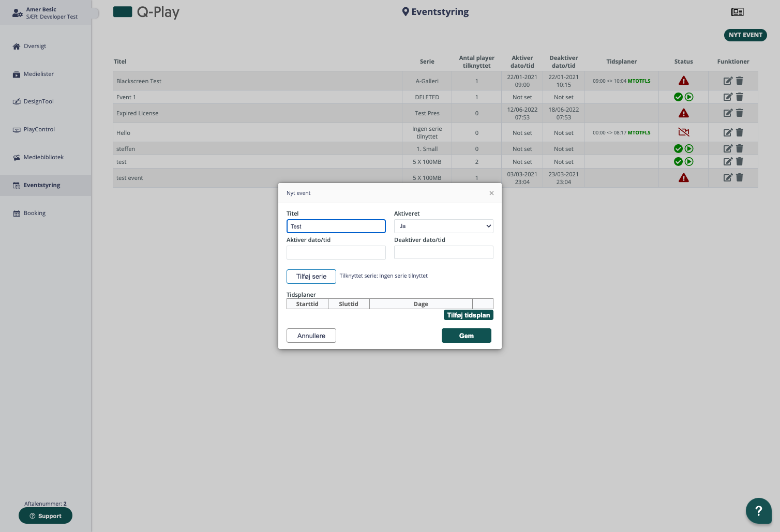Click the Serie column header
Viewport: 780px width, 532px height.
[427, 62]
